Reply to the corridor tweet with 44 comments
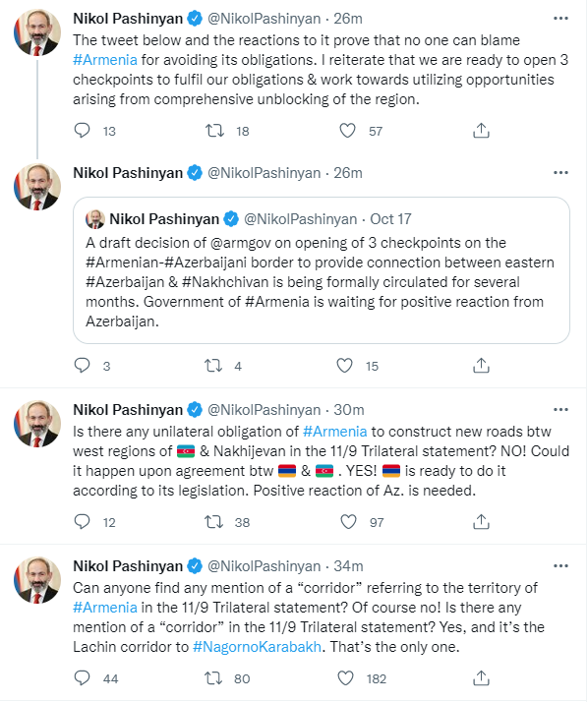Viewport: 588px width, 702px height. [x=82, y=677]
